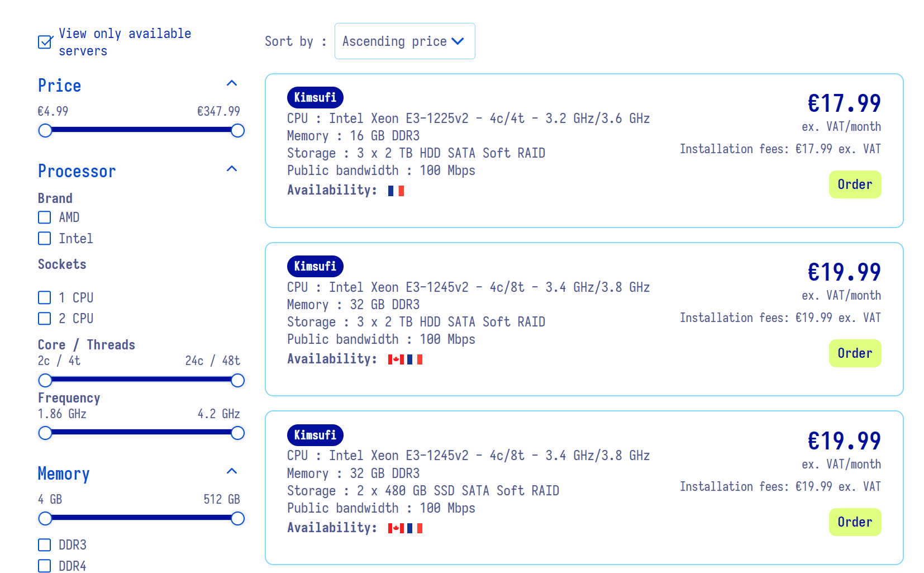Click the France flag on the 480 GB SSD server
Viewport: 924px width, 573px height.
click(x=415, y=528)
